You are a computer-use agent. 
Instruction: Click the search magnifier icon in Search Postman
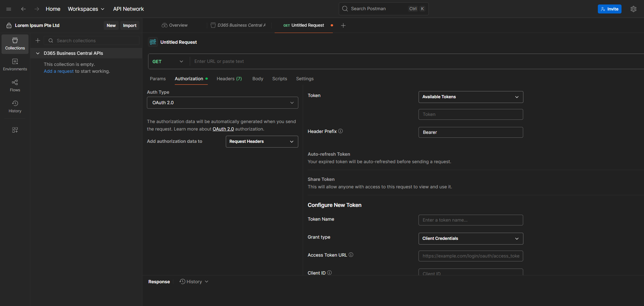[x=345, y=9]
